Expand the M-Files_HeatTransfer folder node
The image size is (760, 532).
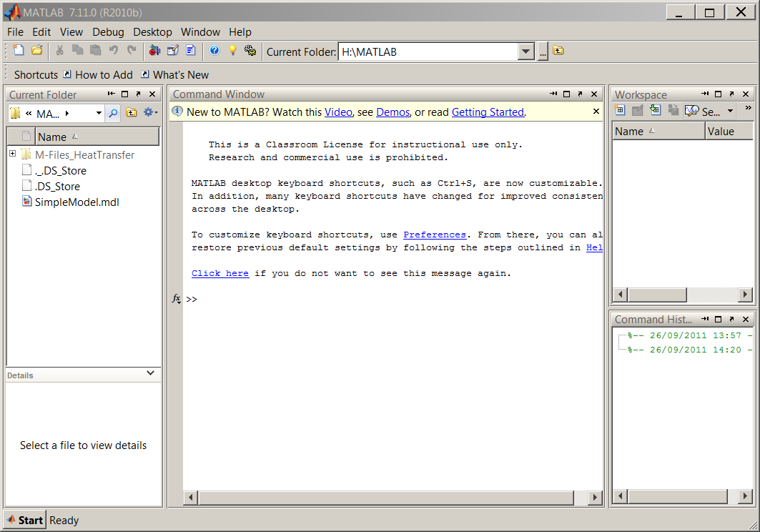coord(13,154)
